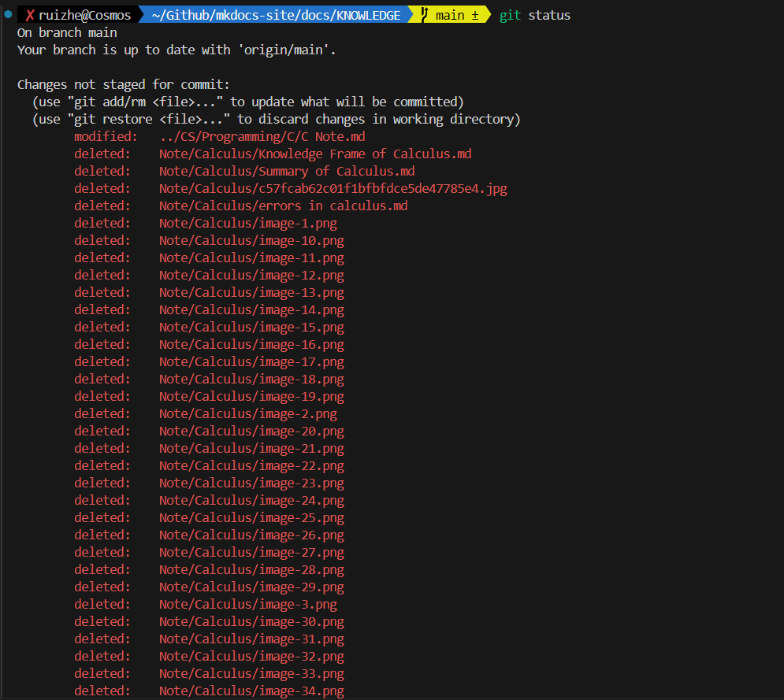Click the Note/Calculus/image-1.png deleted entry
The width and height of the screenshot is (784, 700).
click(247, 224)
